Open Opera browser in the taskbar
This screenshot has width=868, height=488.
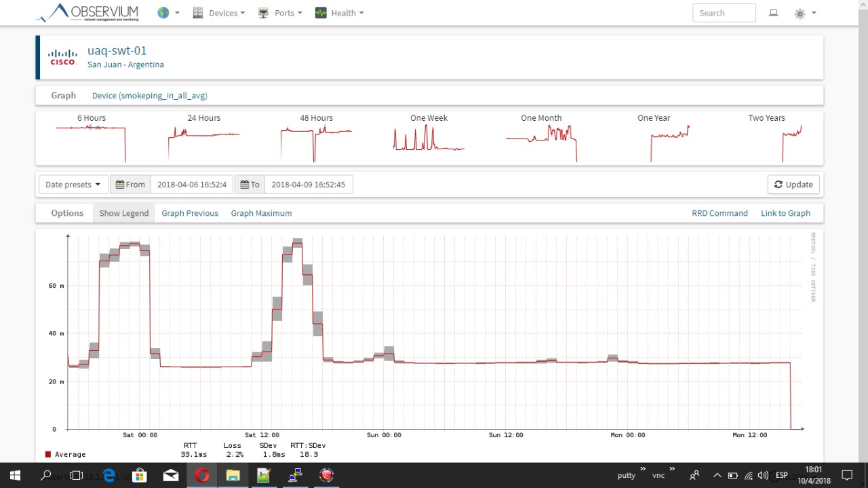click(x=201, y=475)
